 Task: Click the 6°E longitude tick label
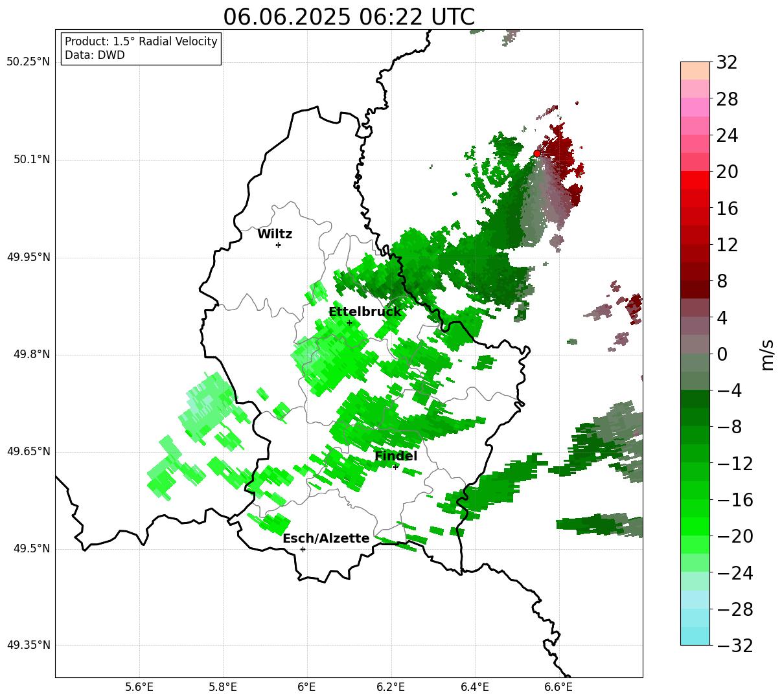pos(306,687)
